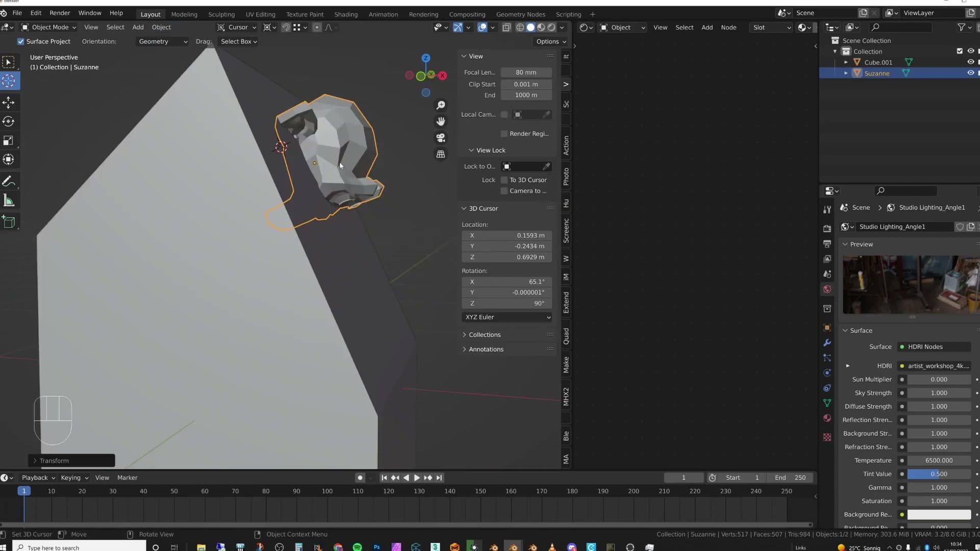Select the Measure tool
The height and width of the screenshot is (551, 980).
pos(9,201)
